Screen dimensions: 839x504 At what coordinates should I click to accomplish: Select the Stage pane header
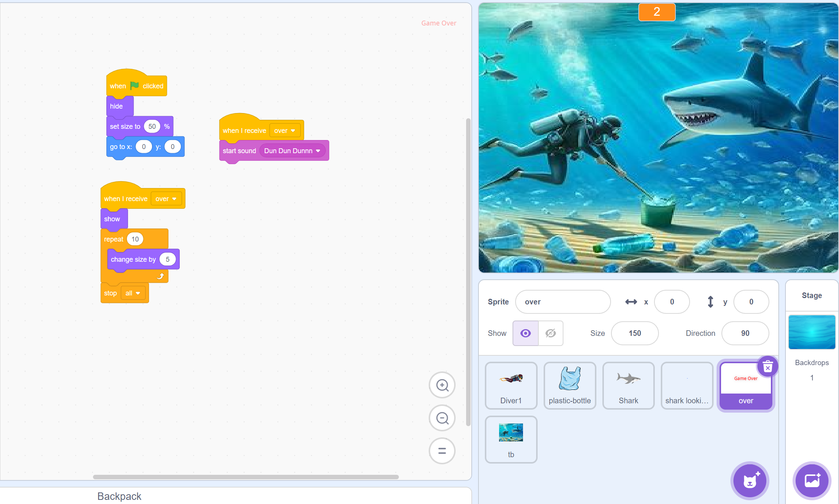[x=812, y=295]
